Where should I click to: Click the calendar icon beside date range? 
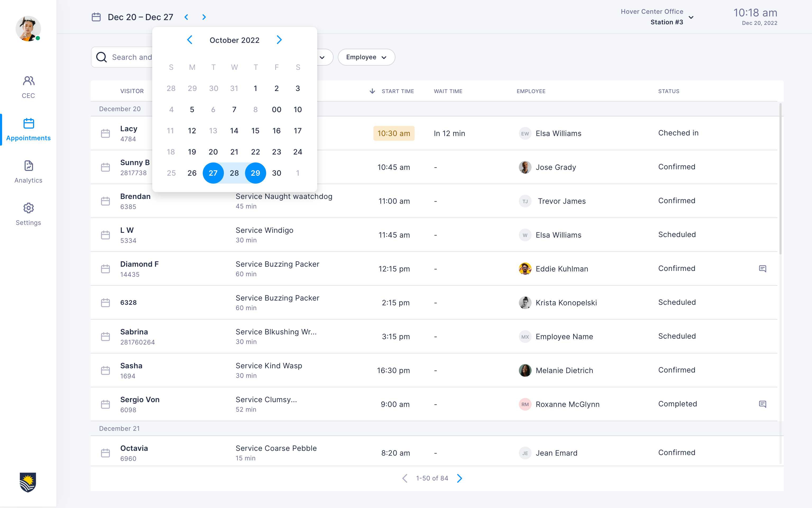[96, 17]
